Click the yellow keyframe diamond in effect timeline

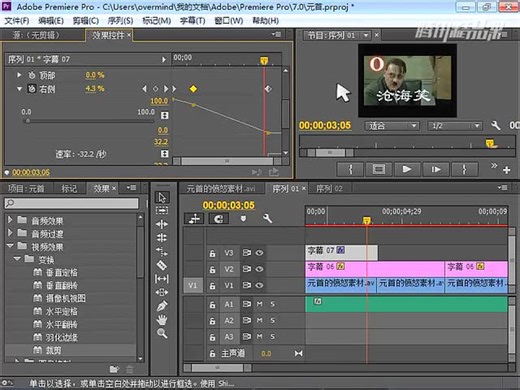(x=193, y=89)
